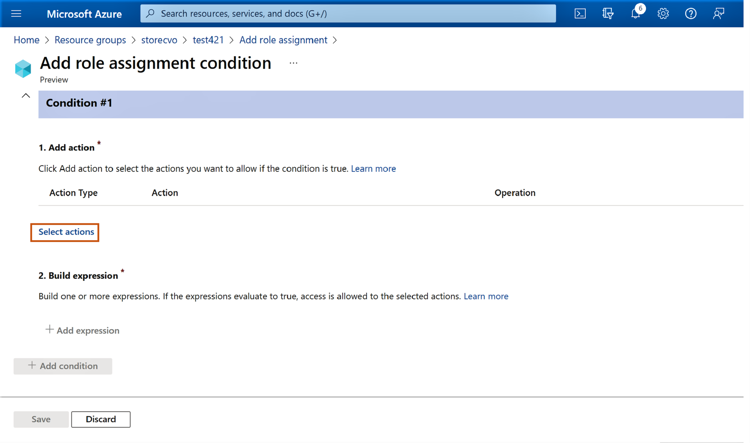Navigate to Resource groups breadcrumb
750x443 pixels.
[x=90, y=40]
